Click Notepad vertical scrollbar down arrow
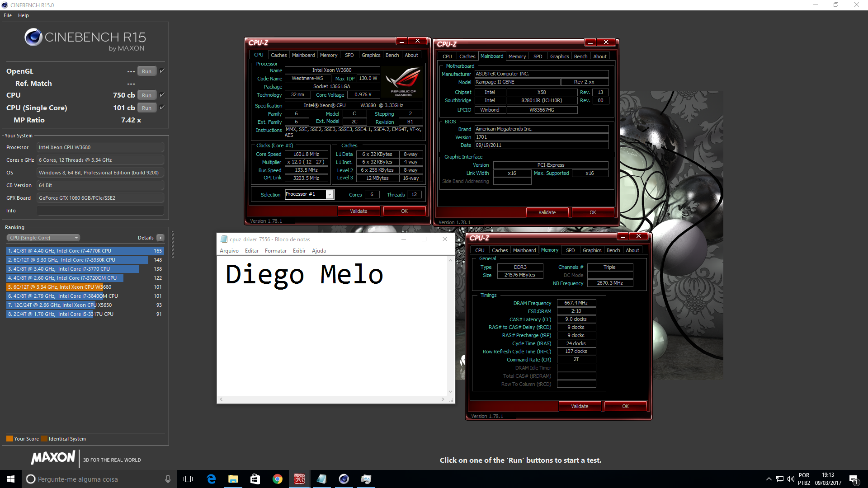 click(x=450, y=392)
